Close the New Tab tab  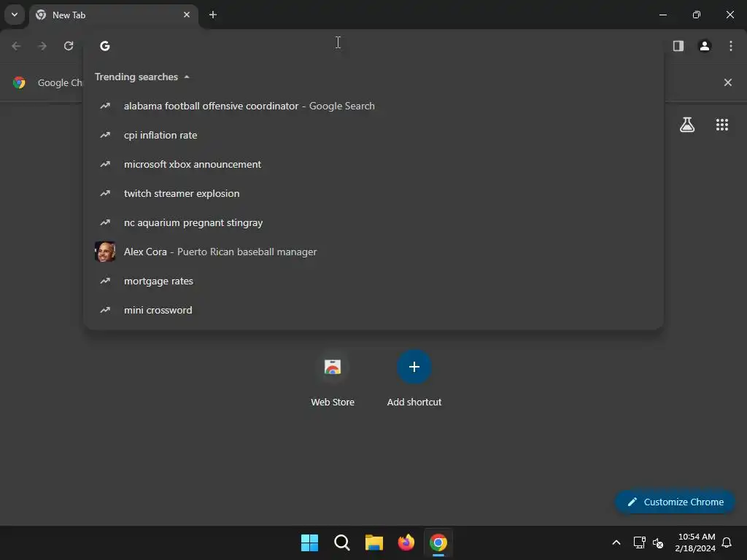(x=187, y=15)
